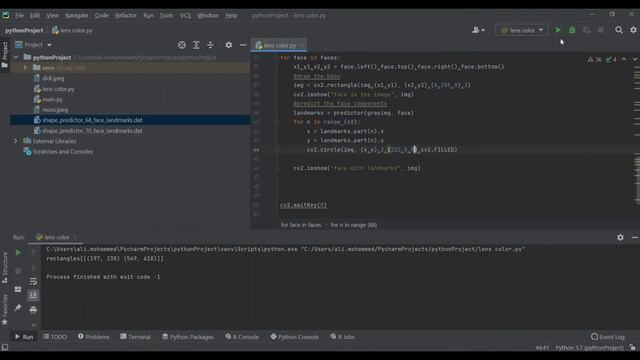Screen dimensions: 640x360
Task: Open the Python Console tool window
Action: pyautogui.click(x=294, y=337)
